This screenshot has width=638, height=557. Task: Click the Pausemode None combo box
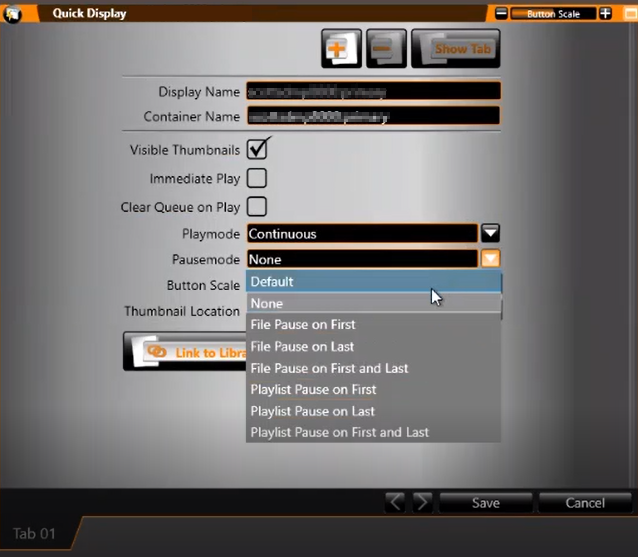pos(362,259)
